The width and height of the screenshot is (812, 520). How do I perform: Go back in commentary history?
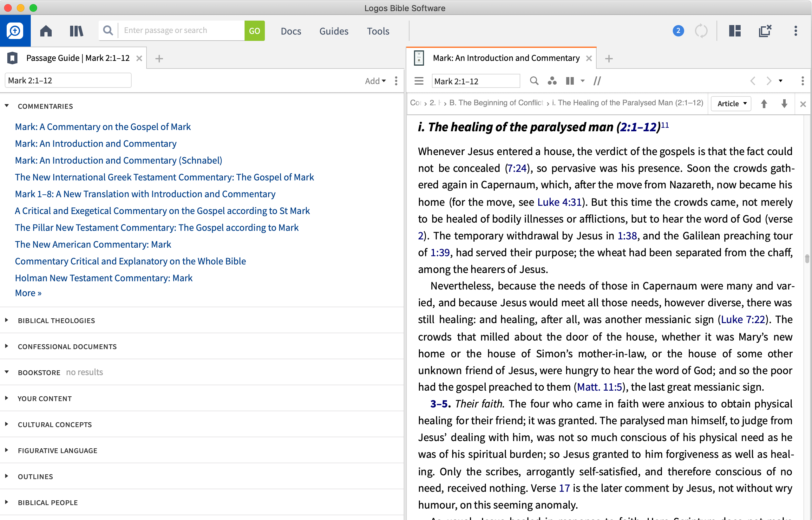[753, 81]
